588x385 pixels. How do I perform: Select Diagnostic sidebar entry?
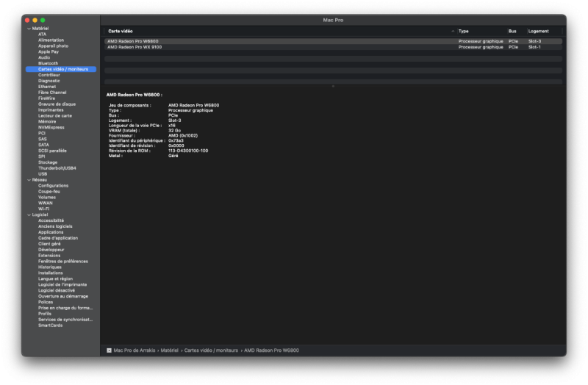coord(49,81)
